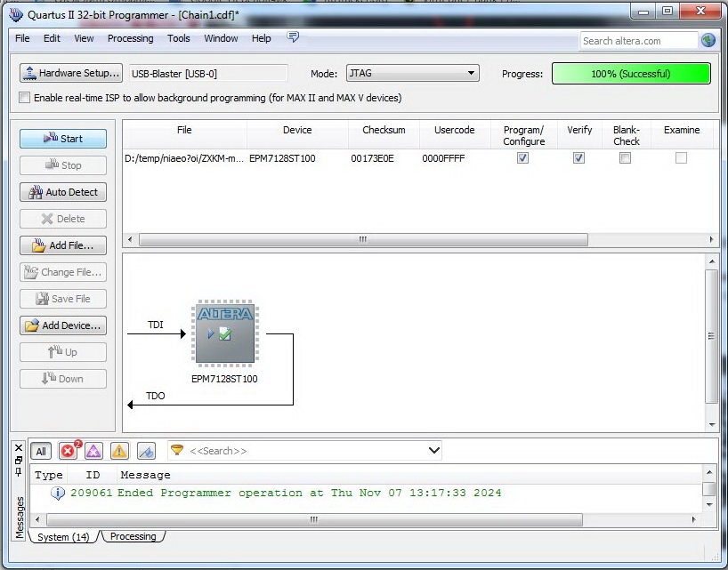Image resolution: width=728 pixels, height=570 pixels.
Task: Toggle the error messages filter icon
Action: pos(69,451)
